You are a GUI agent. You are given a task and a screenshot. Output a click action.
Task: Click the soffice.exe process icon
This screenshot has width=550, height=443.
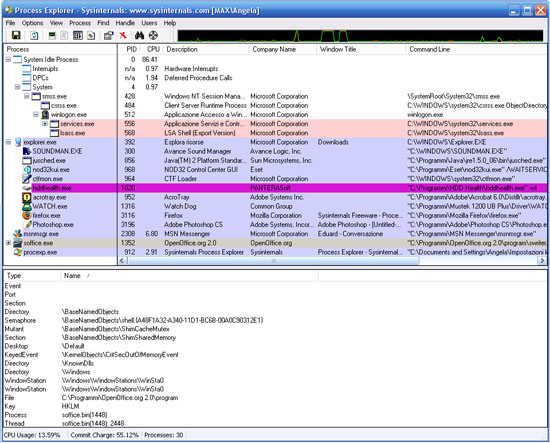click(18, 243)
